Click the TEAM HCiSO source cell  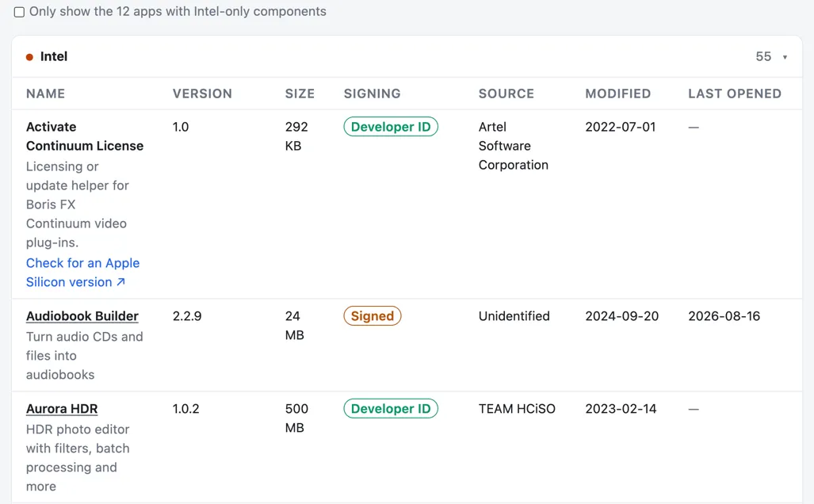517,409
